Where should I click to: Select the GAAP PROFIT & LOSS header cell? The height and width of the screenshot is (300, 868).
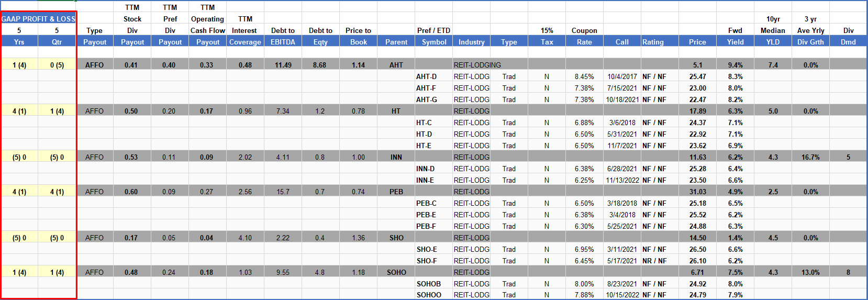point(38,19)
